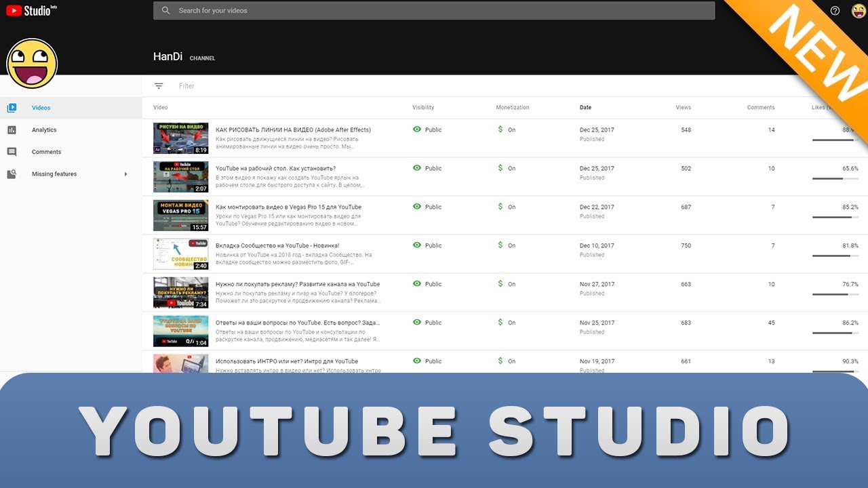Image resolution: width=868 pixels, height=488 pixels.
Task: Toggle visibility eye for Vegas Pro 15 video
Action: point(417,207)
